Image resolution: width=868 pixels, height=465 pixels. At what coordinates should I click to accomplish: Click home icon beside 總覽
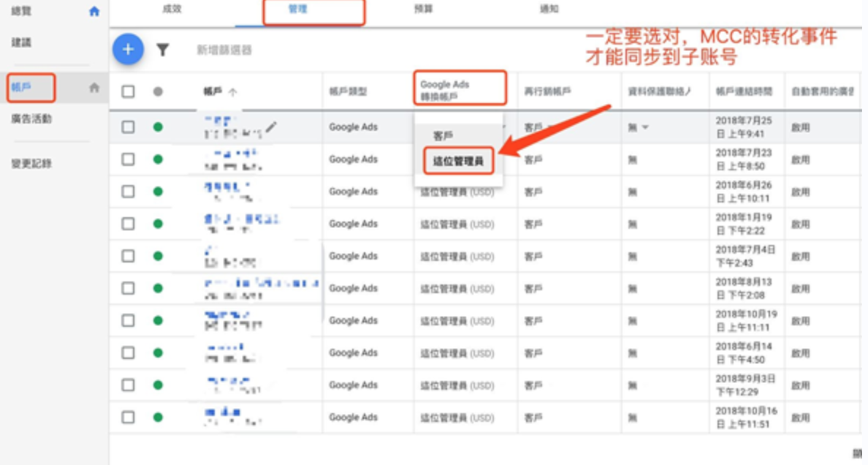pos(94,12)
